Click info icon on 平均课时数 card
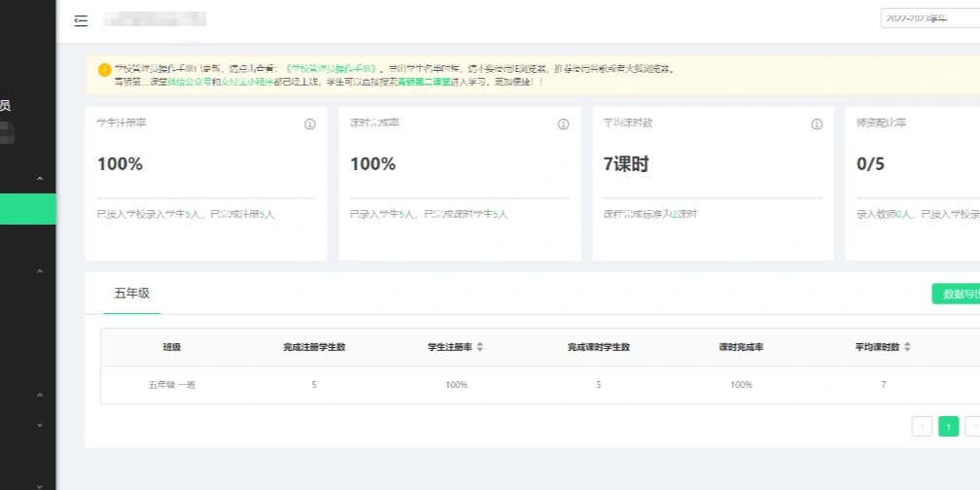 [817, 124]
